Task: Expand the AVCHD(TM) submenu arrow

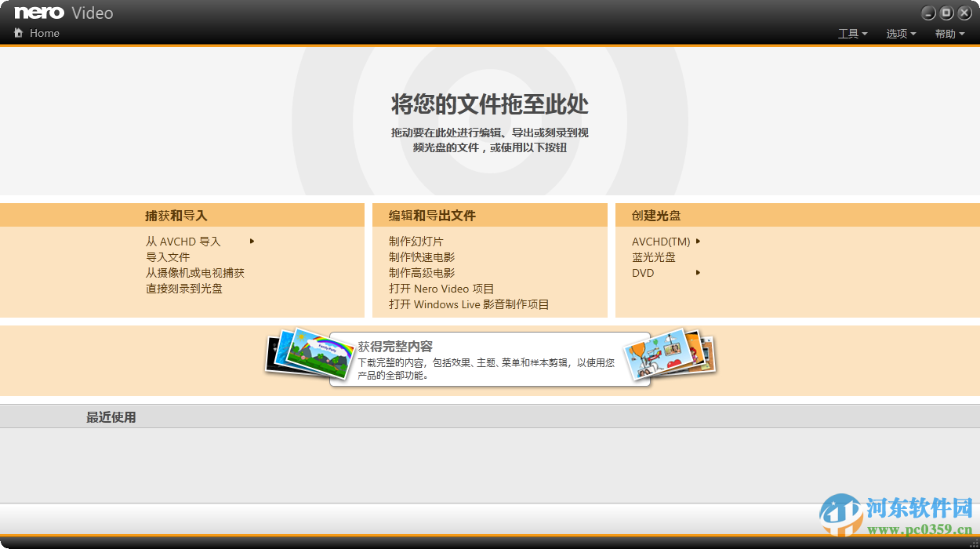Action: (697, 242)
